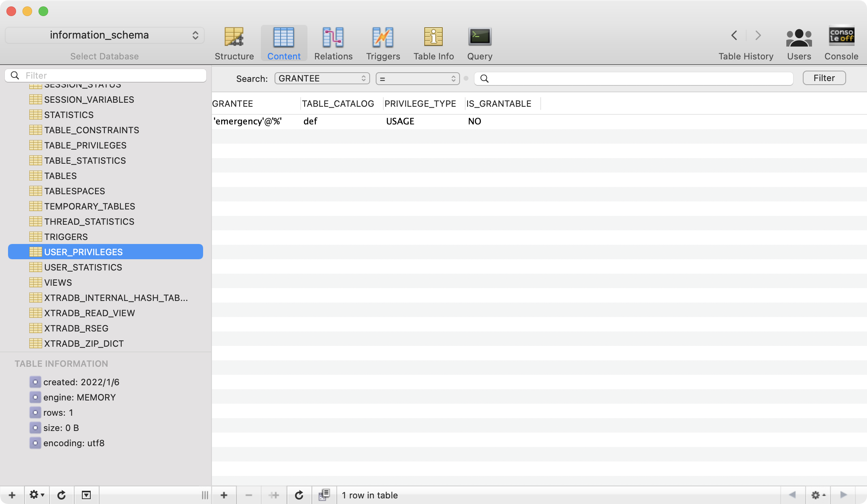Go to previous content page
The height and width of the screenshot is (504, 867).
coord(792,495)
